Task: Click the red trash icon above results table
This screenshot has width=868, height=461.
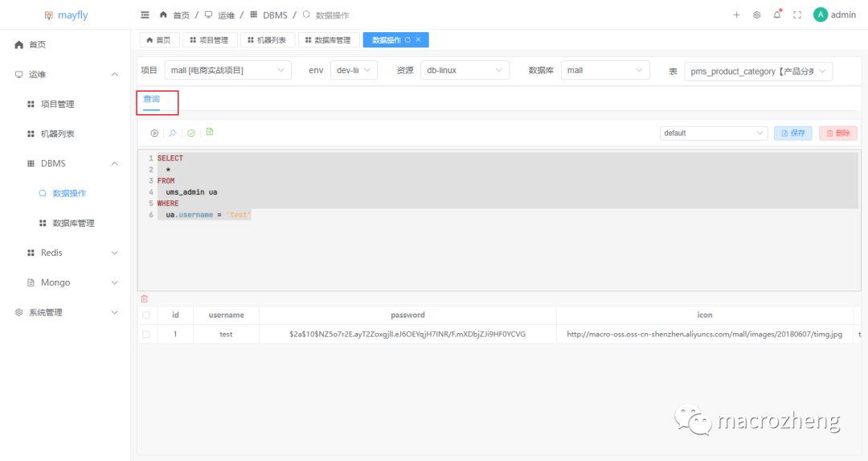Action: coord(145,298)
